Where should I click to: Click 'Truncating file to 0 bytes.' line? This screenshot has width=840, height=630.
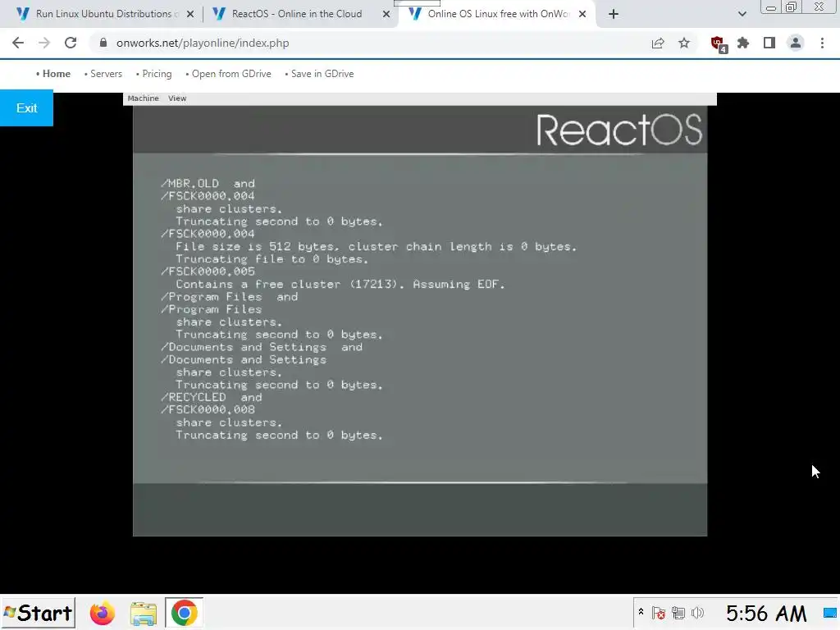point(272,259)
